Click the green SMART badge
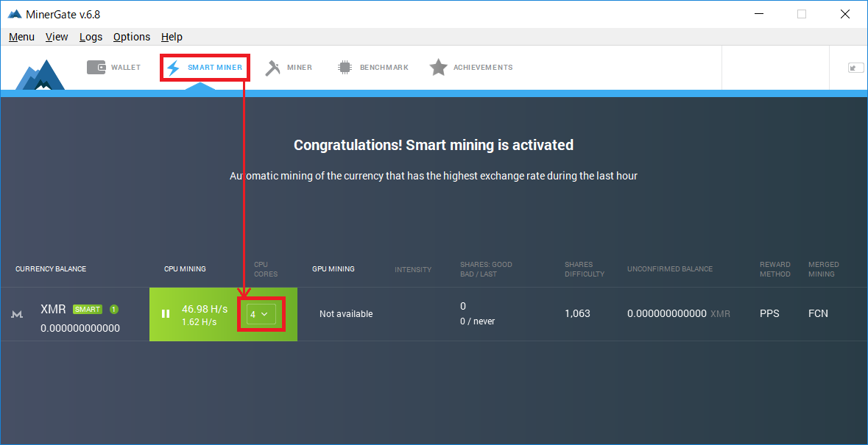Screen dimensions: 868x445 coord(88,309)
